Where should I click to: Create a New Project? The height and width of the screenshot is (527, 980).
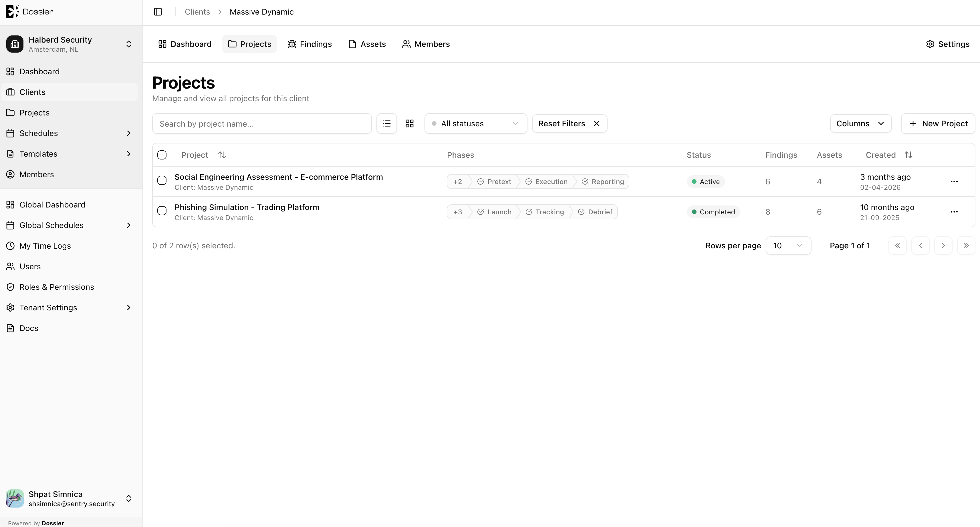click(938, 123)
